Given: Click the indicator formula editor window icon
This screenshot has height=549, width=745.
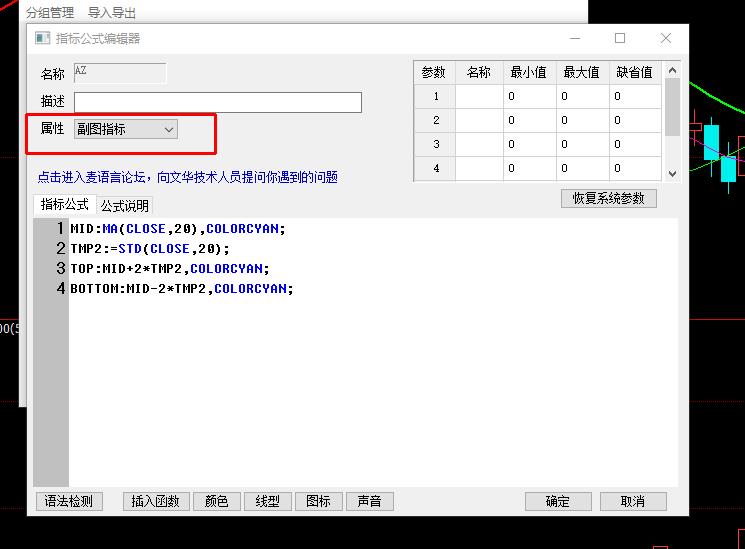Looking at the screenshot, I should [x=42, y=38].
